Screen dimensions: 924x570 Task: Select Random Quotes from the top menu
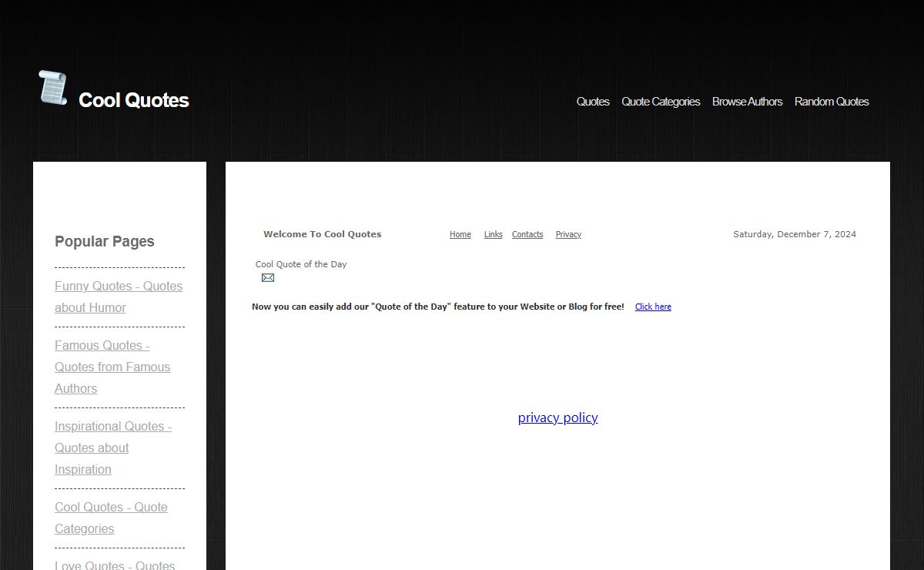click(831, 102)
